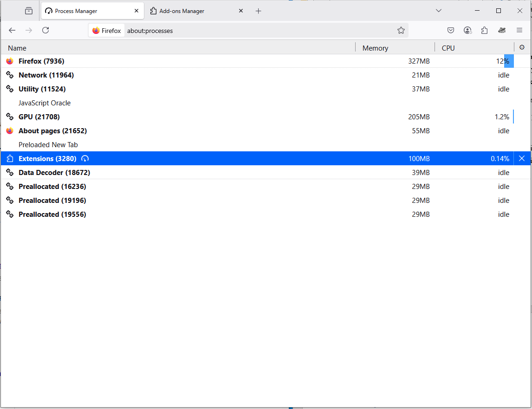Click the 12% CPU value for Firefox
The height and width of the screenshot is (409, 532).
(x=503, y=61)
